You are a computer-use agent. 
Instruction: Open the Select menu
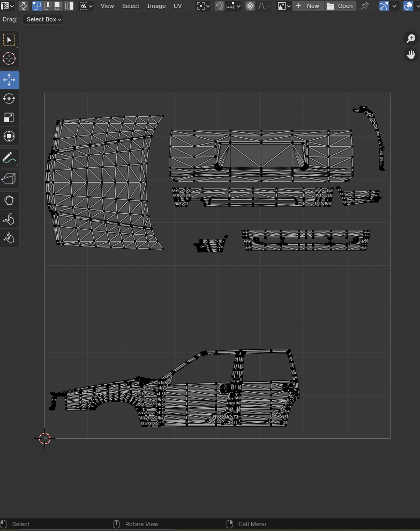point(130,6)
